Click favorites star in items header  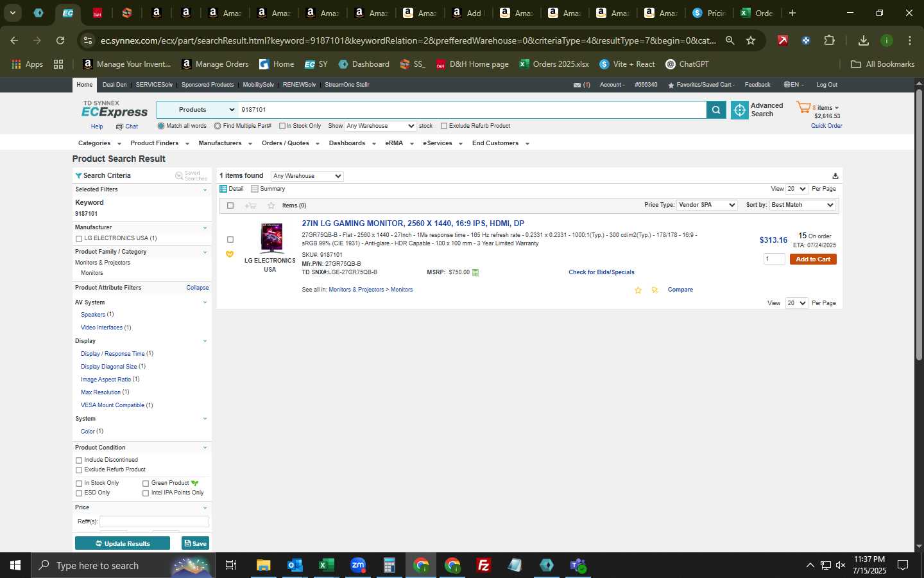(x=271, y=206)
